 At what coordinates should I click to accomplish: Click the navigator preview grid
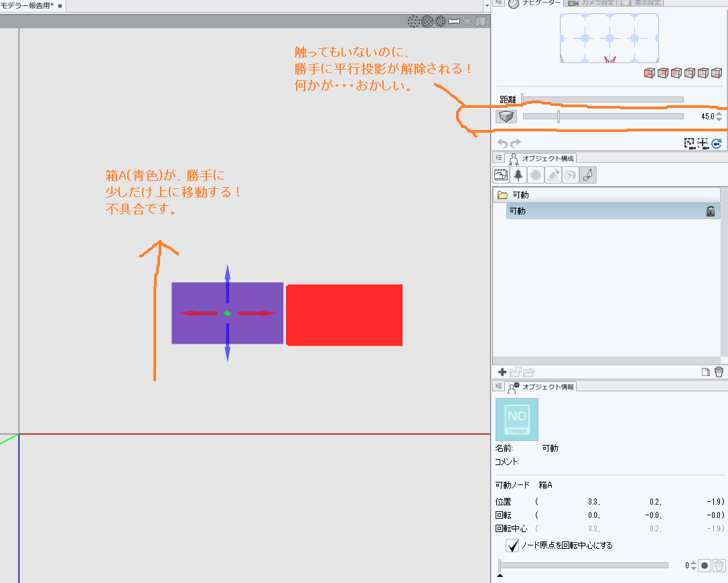point(609,38)
